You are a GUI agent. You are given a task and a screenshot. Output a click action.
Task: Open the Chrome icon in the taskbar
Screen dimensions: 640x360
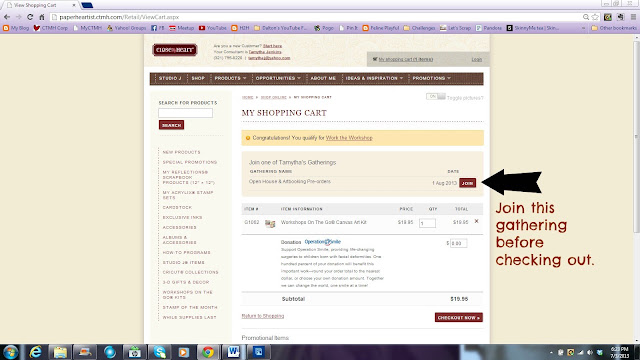pos(208,352)
